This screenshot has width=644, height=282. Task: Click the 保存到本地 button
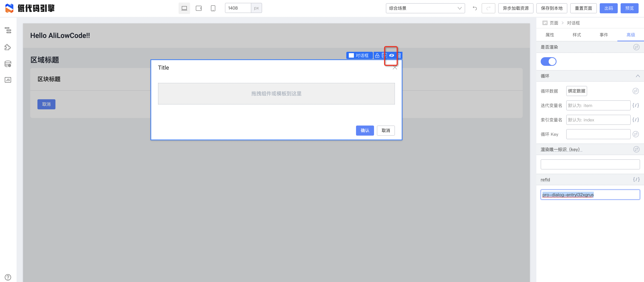551,8
